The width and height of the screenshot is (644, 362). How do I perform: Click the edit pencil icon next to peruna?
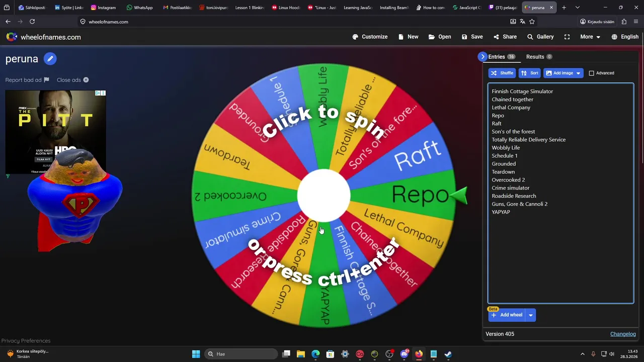[x=50, y=59]
